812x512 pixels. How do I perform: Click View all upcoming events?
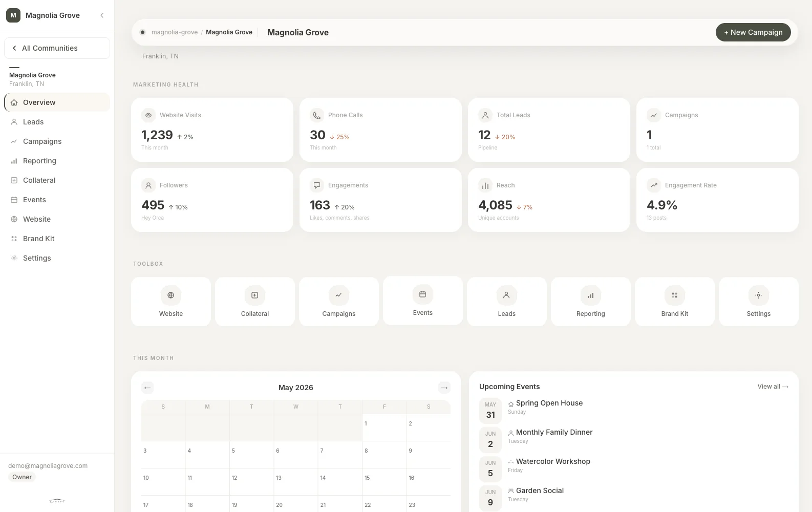(773, 387)
